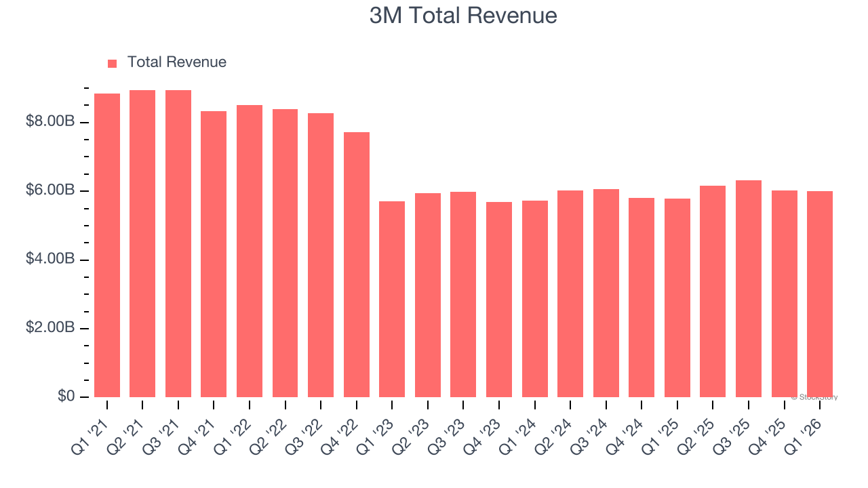Click the Total Revenue legend color swatch
The image size is (868, 488).
112,63
